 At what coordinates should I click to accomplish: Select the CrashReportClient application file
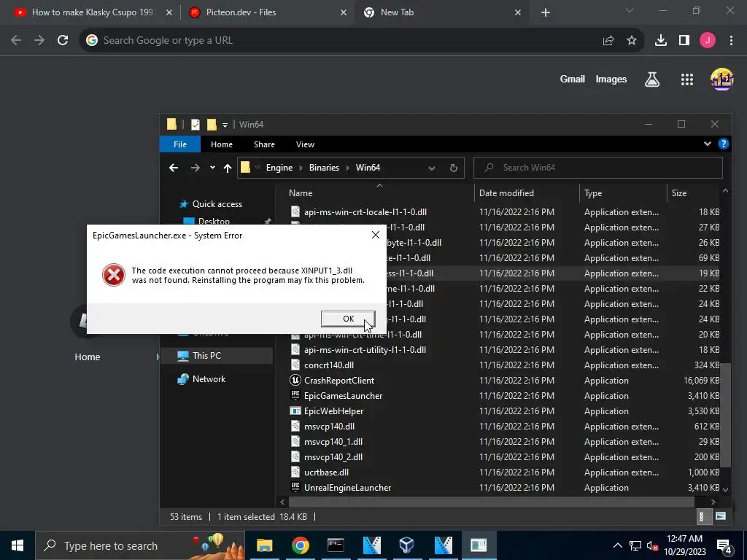coord(339,381)
